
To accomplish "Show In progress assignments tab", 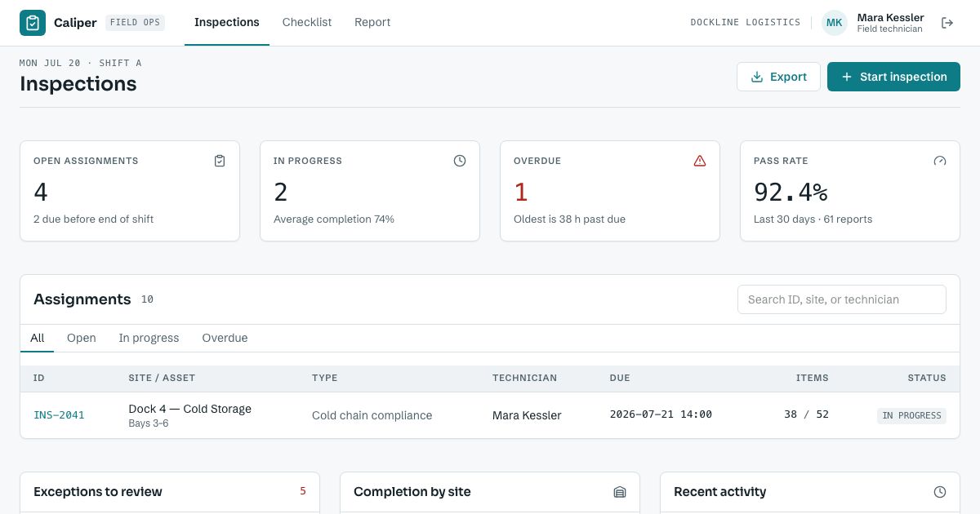I will (149, 338).
